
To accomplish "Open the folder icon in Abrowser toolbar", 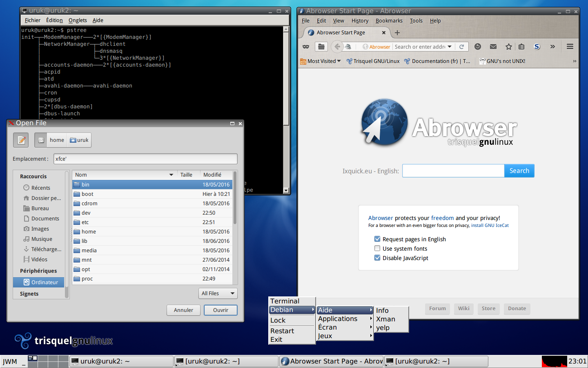I will [321, 47].
